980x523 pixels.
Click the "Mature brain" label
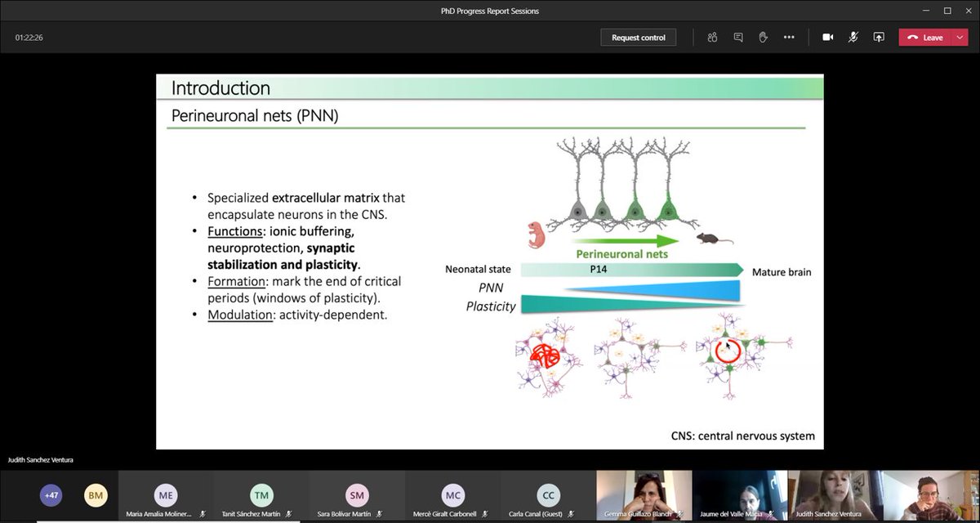coord(782,272)
